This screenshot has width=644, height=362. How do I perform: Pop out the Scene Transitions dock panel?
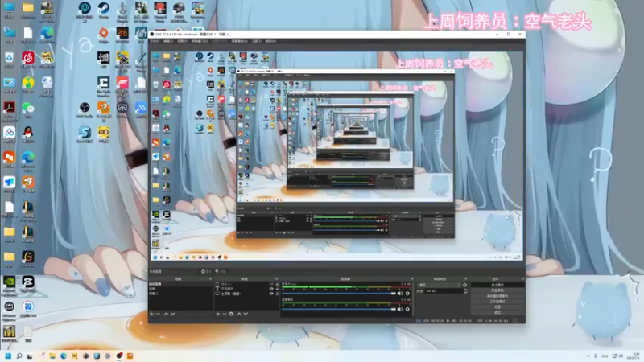(464, 278)
